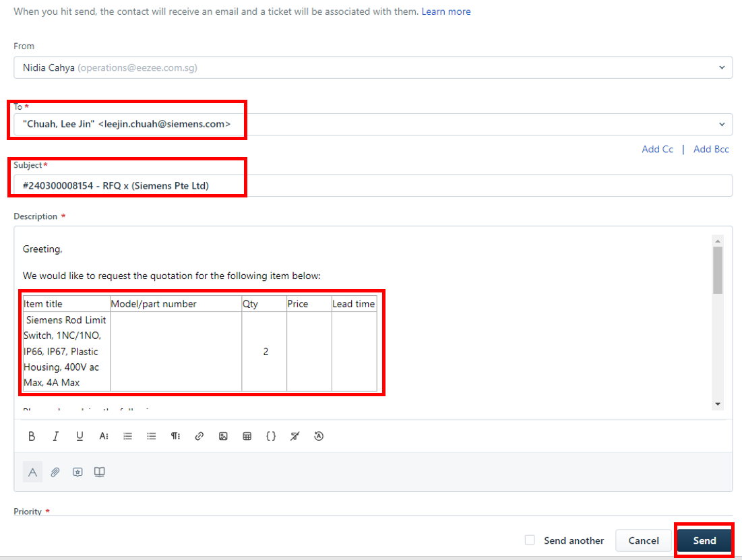Cancel the email ticket
Image resolution: width=742 pixels, height=560 pixels.
(x=644, y=540)
